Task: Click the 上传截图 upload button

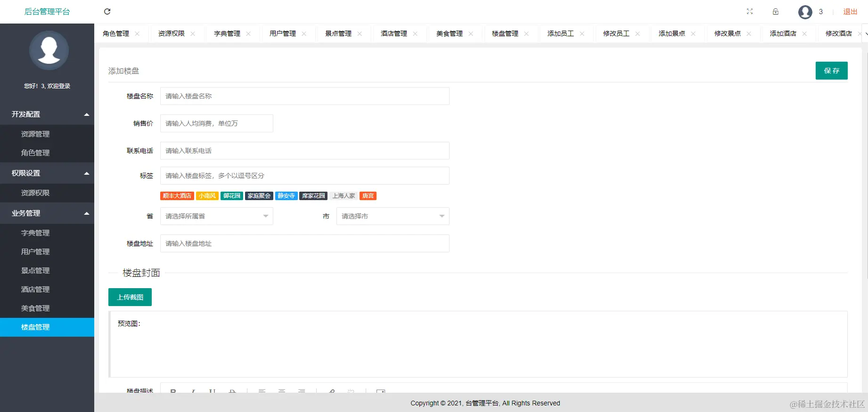Action: 130,297
